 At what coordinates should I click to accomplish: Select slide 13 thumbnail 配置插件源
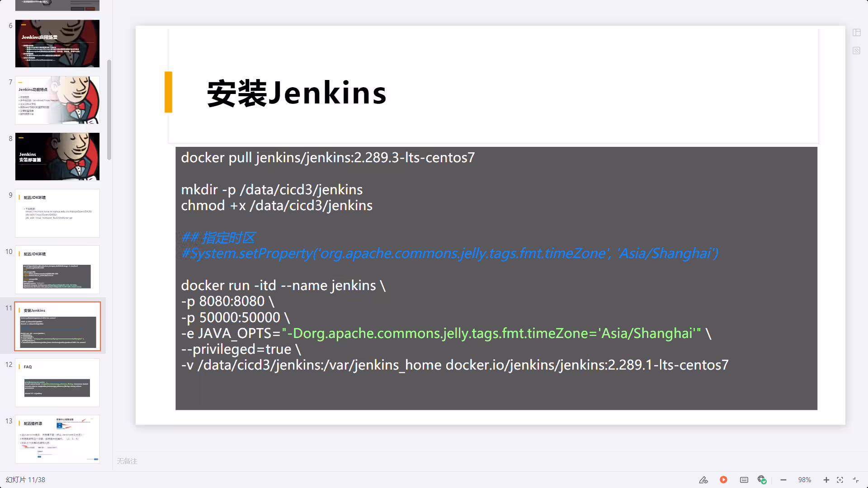(57, 439)
